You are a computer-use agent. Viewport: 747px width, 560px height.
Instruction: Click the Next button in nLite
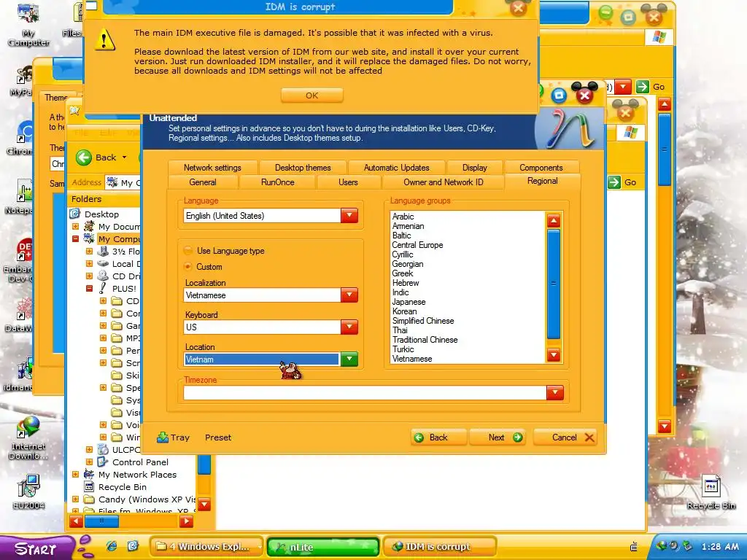(498, 437)
